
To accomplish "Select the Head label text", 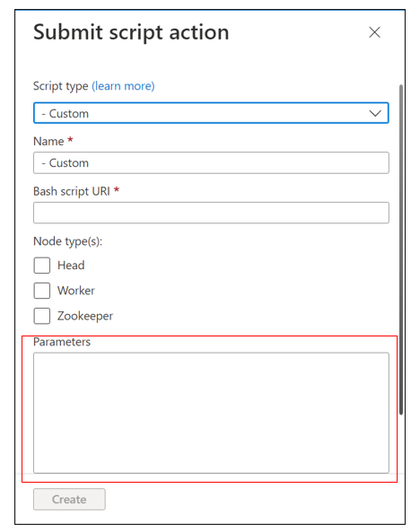I will pyautogui.click(x=71, y=266).
